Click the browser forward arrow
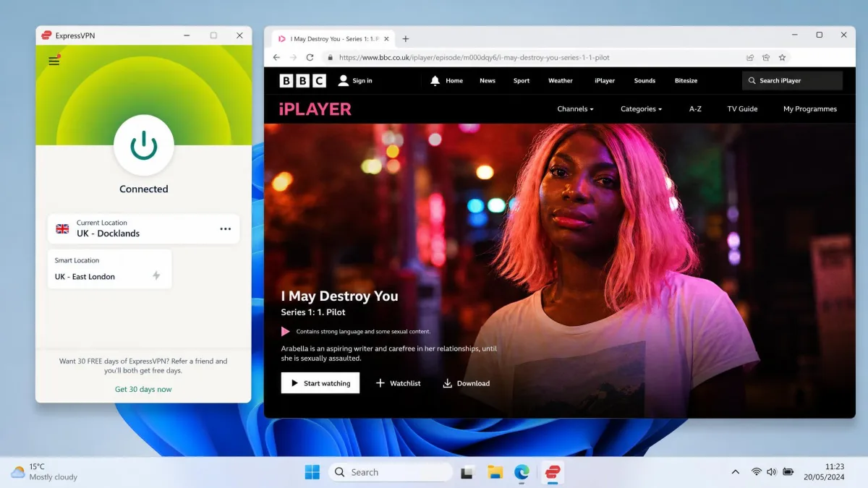Viewport: 868px width, 488px height. coord(293,57)
